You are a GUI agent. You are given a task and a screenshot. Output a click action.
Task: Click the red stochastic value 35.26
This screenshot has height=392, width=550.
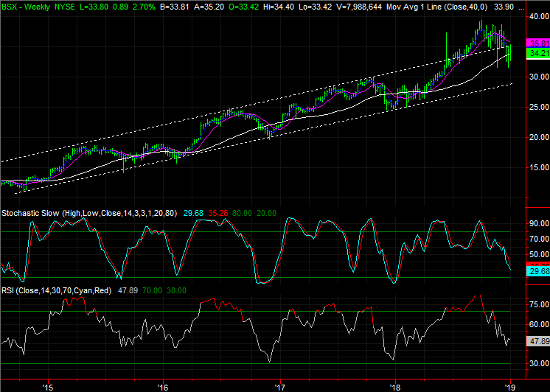[217, 213]
